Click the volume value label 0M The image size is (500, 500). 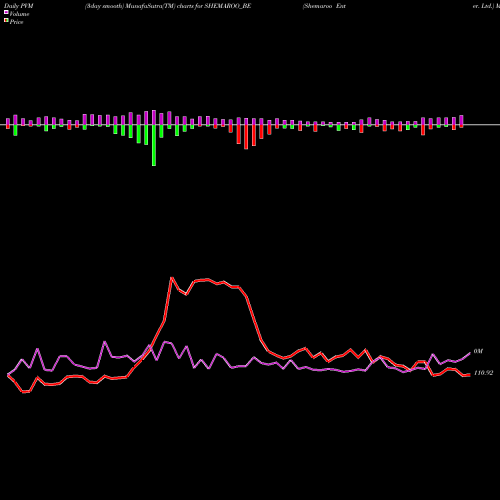(x=478, y=351)
